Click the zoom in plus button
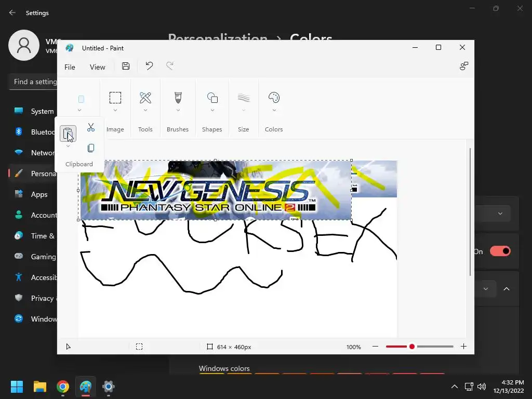Screen dimensions: 532x399 coord(463,347)
